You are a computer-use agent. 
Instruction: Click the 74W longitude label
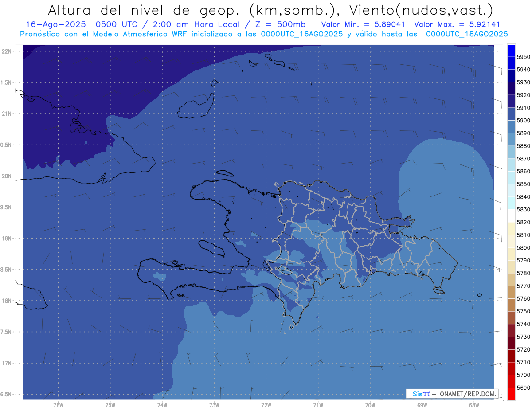click(162, 405)
